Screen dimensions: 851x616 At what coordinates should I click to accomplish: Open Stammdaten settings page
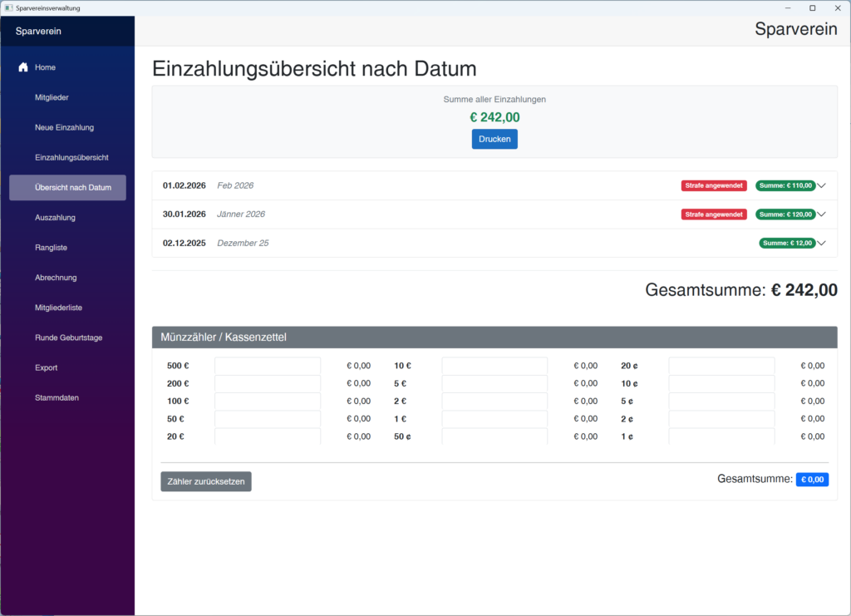[57, 397]
